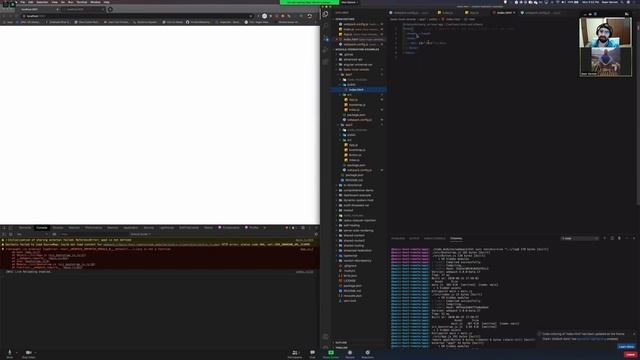Stop Video in Zoom toolbar
Image resolution: width=640 pixels, height=360 pixels.
tap(29, 353)
